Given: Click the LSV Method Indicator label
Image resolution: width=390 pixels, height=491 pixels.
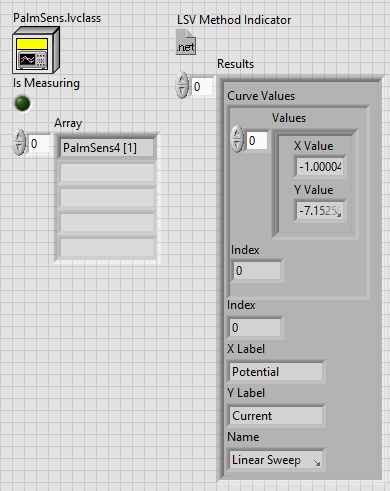Looking at the screenshot, I should [x=234, y=20].
